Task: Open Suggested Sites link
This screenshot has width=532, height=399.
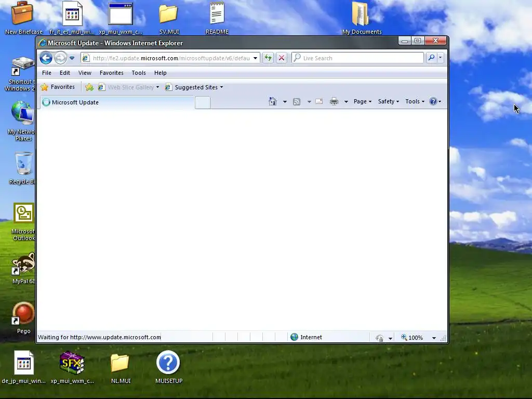Action: coord(192,87)
